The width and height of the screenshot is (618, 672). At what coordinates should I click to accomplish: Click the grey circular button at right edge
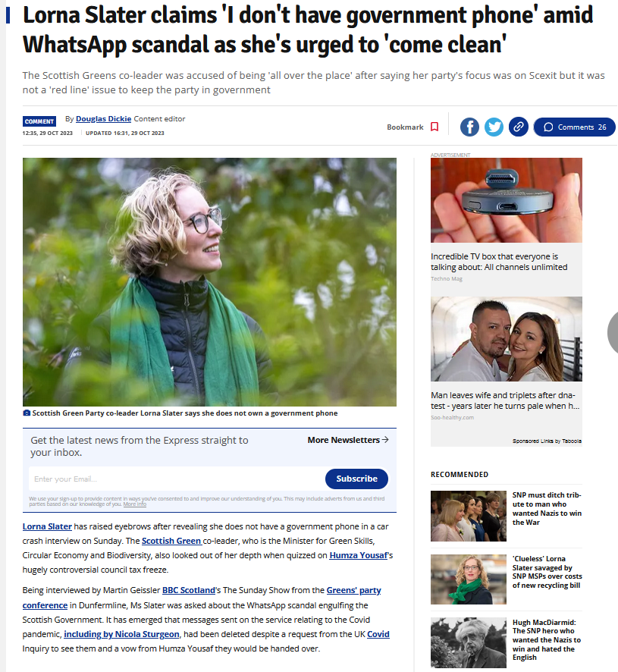pyautogui.click(x=613, y=332)
